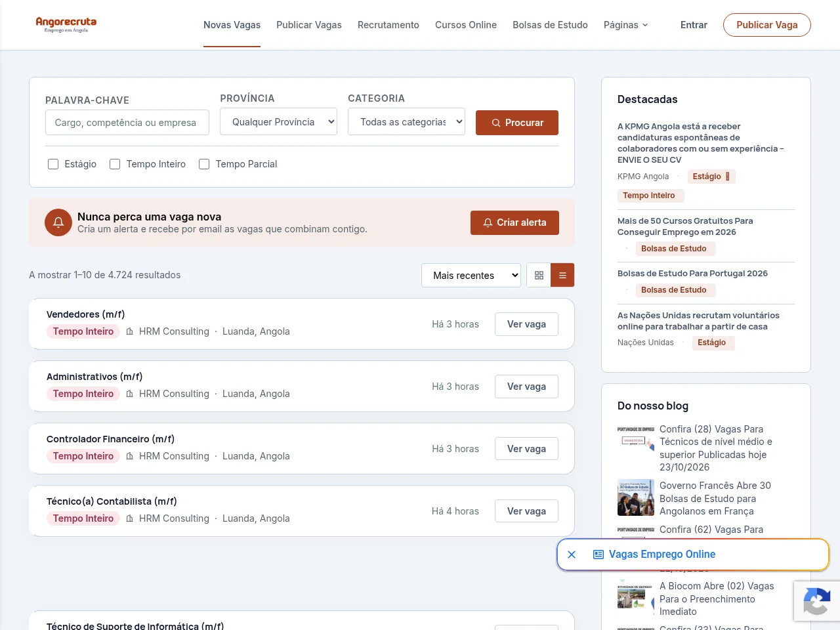840x630 pixels.
Task: Click the Vagas Emprego Online link
Action: tap(662, 555)
